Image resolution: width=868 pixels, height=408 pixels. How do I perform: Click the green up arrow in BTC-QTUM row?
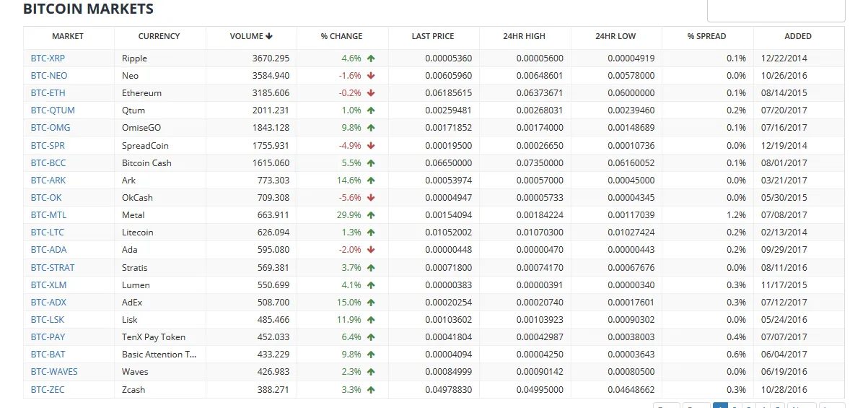pyautogui.click(x=371, y=110)
